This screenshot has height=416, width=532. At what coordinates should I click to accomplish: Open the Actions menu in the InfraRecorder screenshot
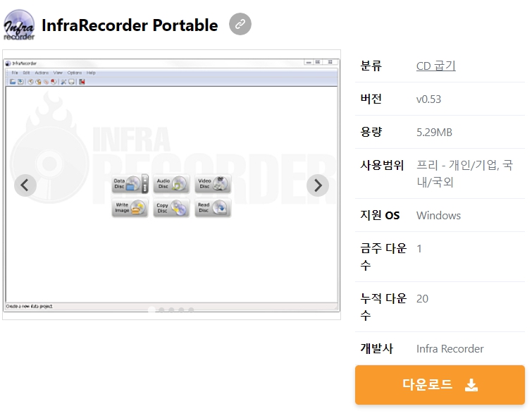pyautogui.click(x=42, y=73)
